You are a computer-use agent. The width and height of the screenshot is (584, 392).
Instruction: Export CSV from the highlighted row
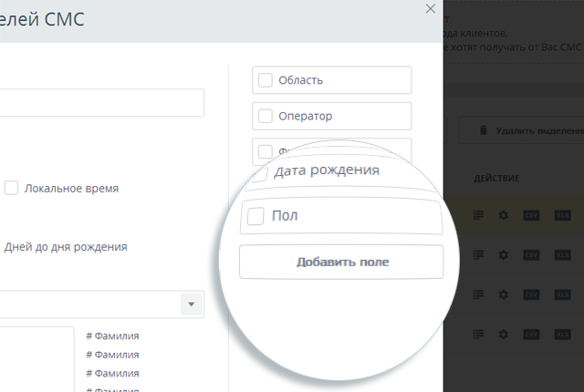(531, 215)
